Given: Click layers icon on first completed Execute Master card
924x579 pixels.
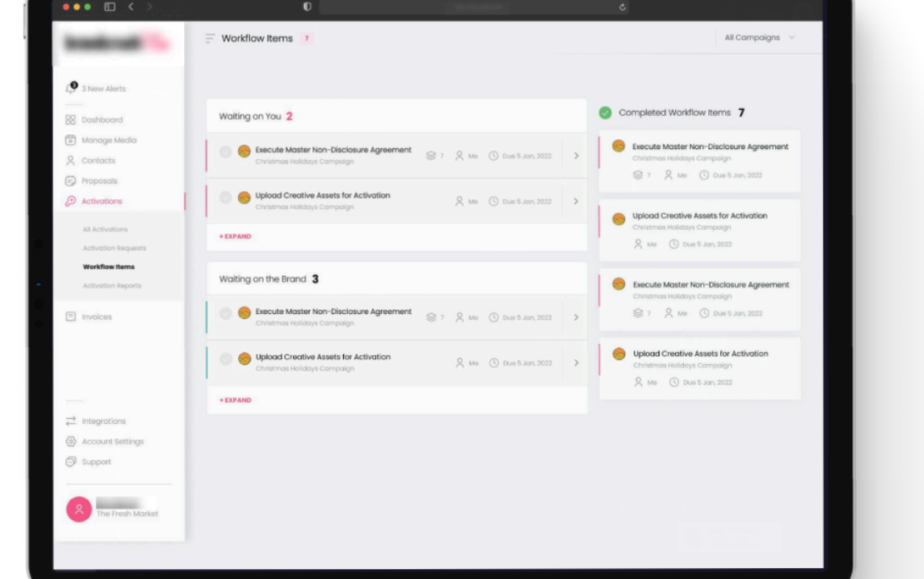Looking at the screenshot, I should tap(638, 175).
